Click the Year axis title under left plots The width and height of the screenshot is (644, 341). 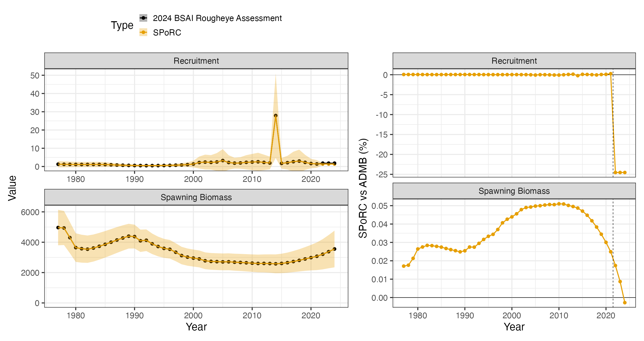[x=196, y=327]
